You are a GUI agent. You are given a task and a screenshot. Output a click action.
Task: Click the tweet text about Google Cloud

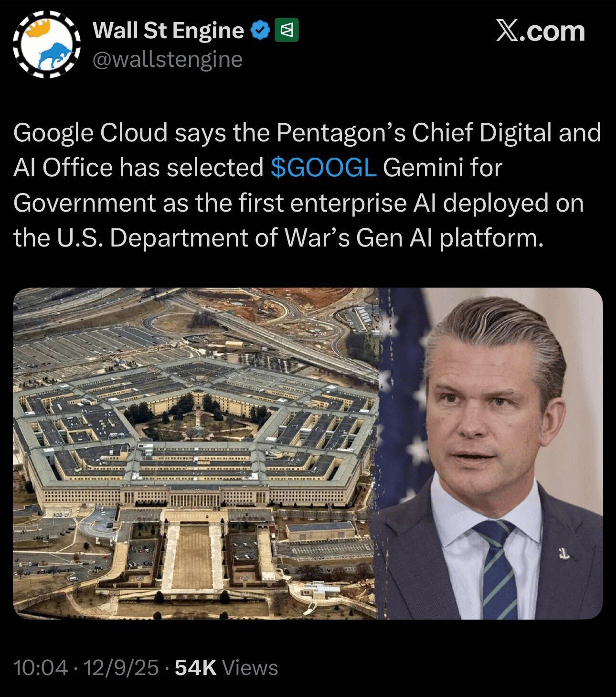point(307,185)
